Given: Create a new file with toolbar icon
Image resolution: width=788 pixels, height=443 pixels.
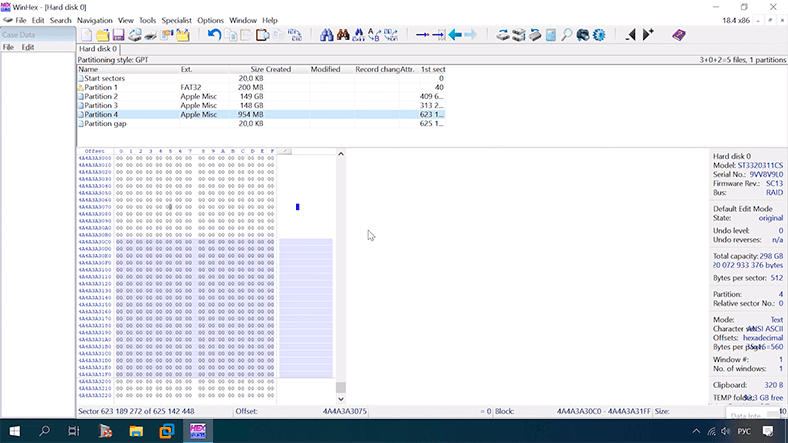Looking at the screenshot, I should 86,35.
